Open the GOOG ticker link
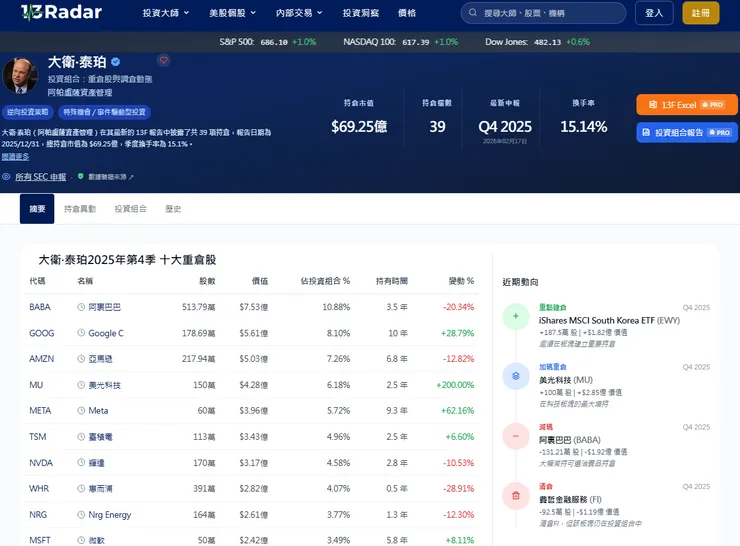 click(42, 333)
